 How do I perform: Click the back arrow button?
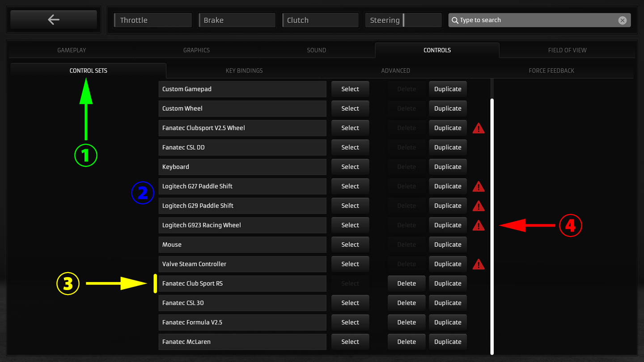click(x=54, y=20)
